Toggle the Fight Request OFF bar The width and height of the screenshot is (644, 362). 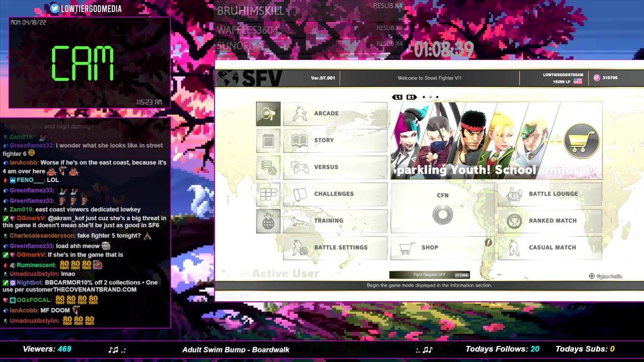pyautogui.click(x=429, y=275)
